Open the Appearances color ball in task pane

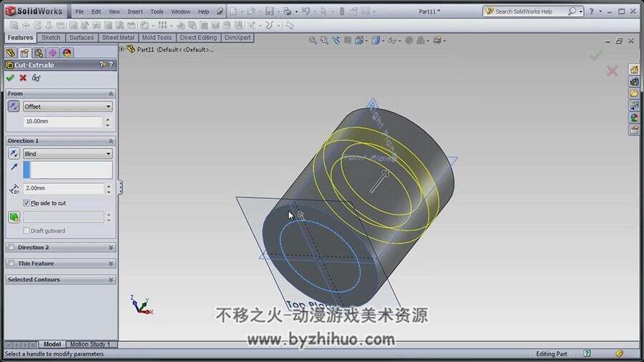pyautogui.click(x=634, y=118)
